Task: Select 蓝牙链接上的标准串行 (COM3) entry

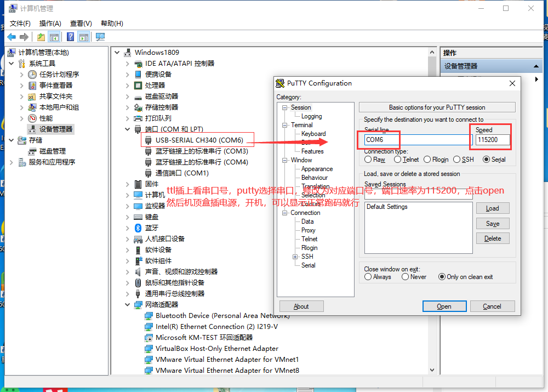Action: [202, 151]
